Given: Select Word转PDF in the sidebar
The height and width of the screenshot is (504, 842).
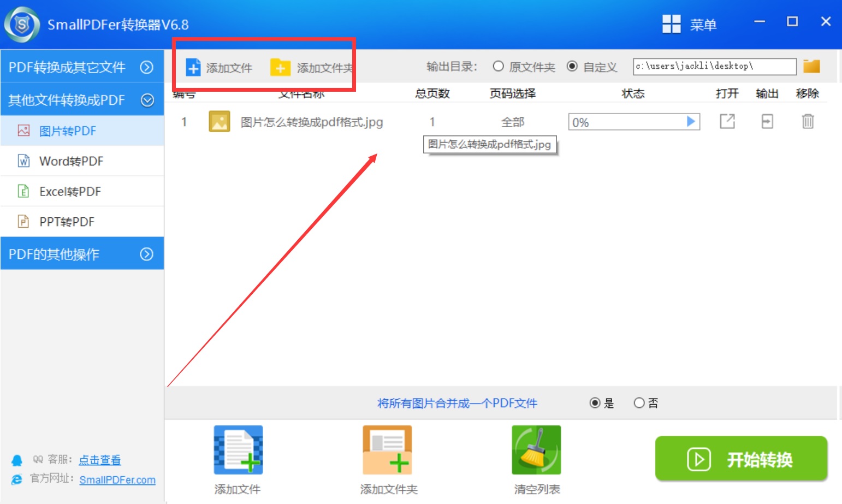Looking at the screenshot, I should [x=82, y=161].
